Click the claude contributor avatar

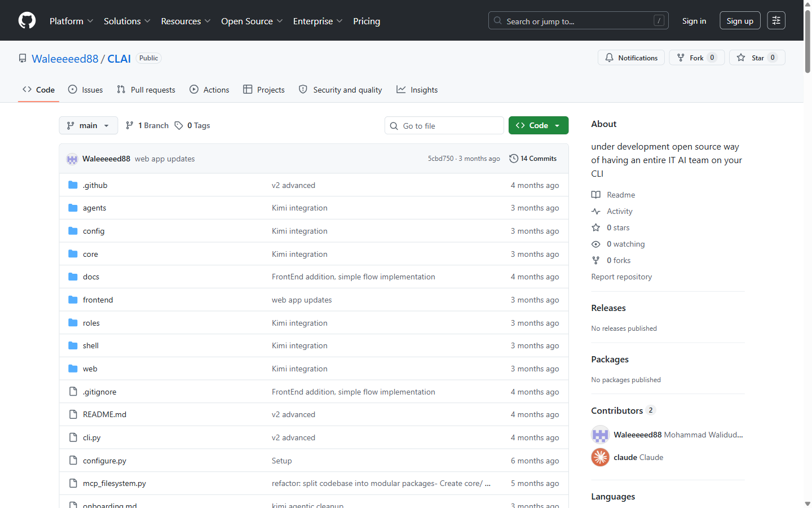(600, 457)
